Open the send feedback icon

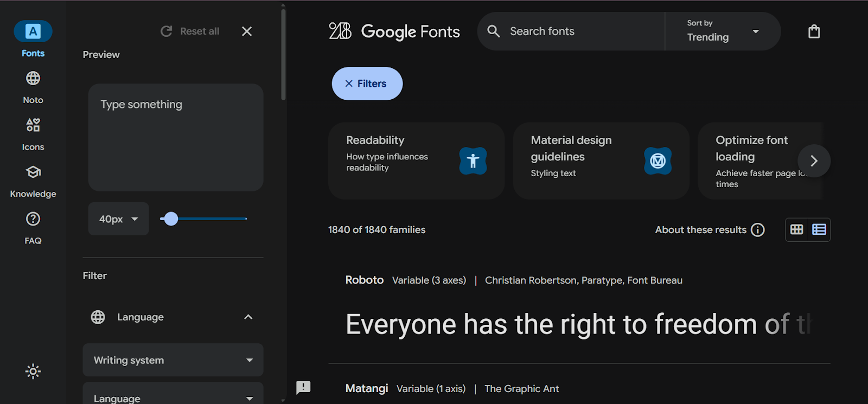tap(303, 387)
